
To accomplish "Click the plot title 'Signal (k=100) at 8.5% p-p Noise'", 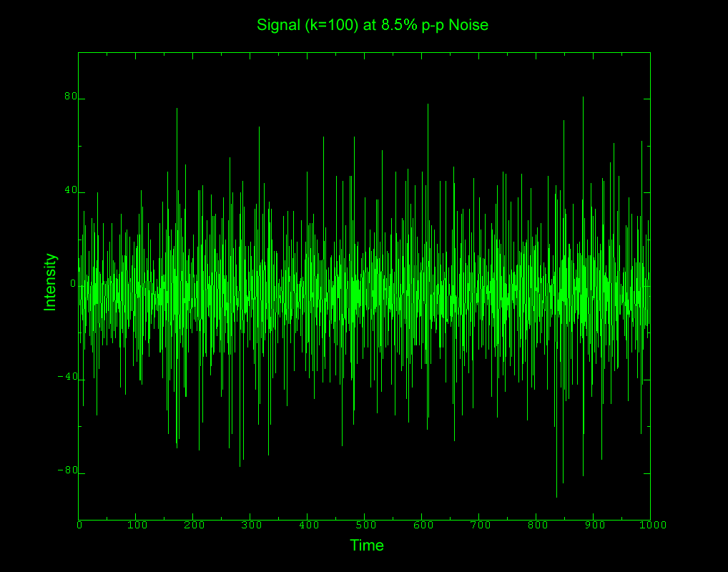I will pyautogui.click(x=372, y=25).
